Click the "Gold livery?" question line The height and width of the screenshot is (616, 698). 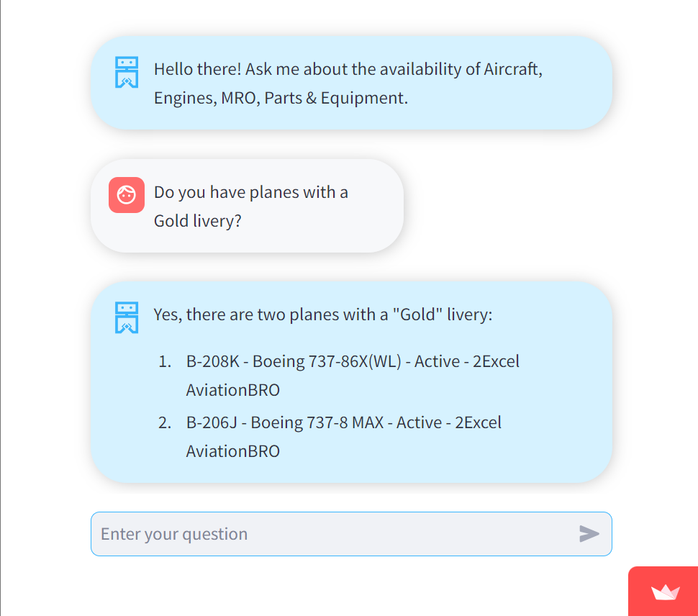[x=197, y=221]
